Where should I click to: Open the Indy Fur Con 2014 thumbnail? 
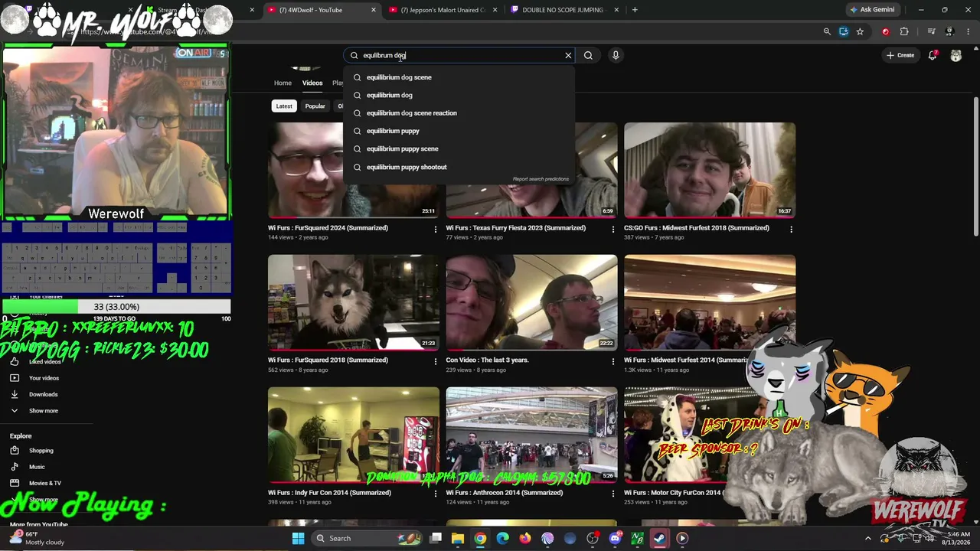pyautogui.click(x=354, y=435)
